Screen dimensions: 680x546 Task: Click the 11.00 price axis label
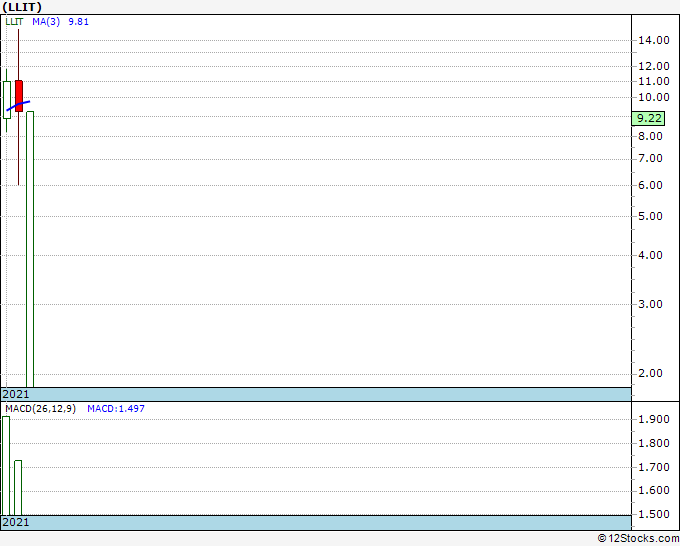(654, 81)
